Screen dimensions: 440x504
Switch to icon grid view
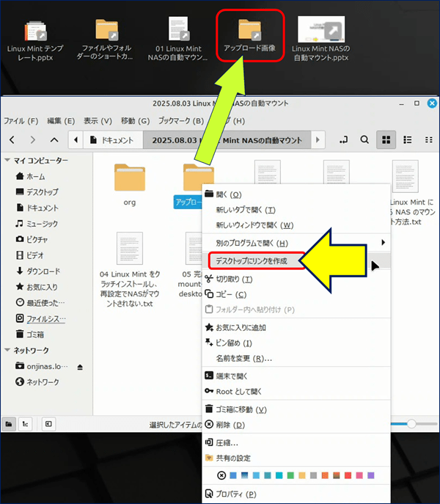[x=386, y=140]
